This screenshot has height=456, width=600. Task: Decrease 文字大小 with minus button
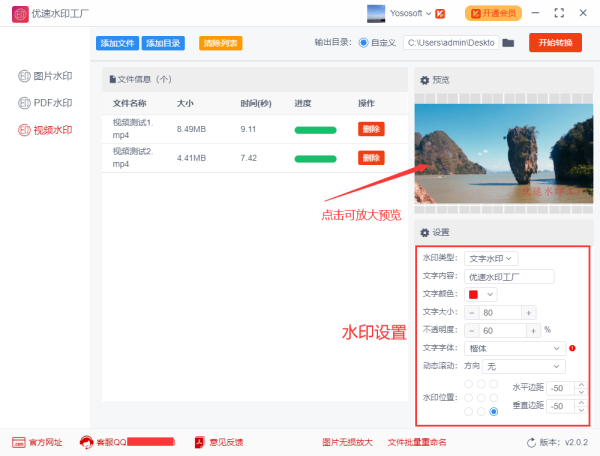[471, 313]
